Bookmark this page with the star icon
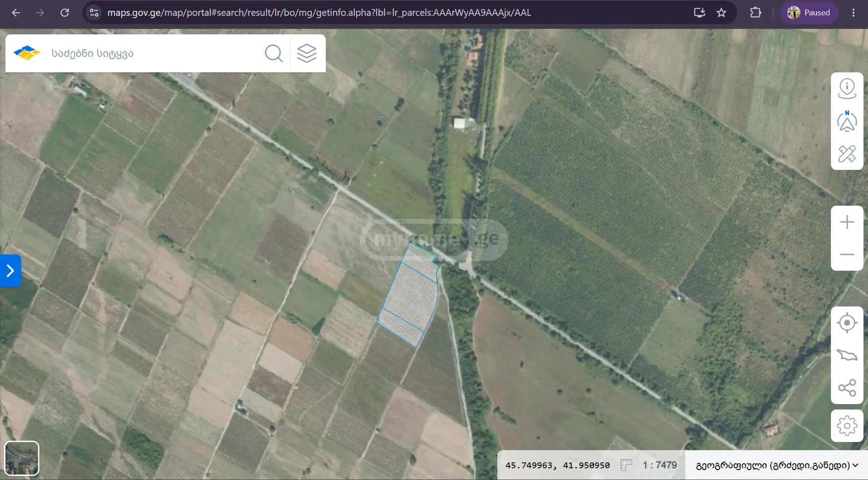The height and width of the screenshot is (480, 868). pyautogui.click(x=722, y=13)
